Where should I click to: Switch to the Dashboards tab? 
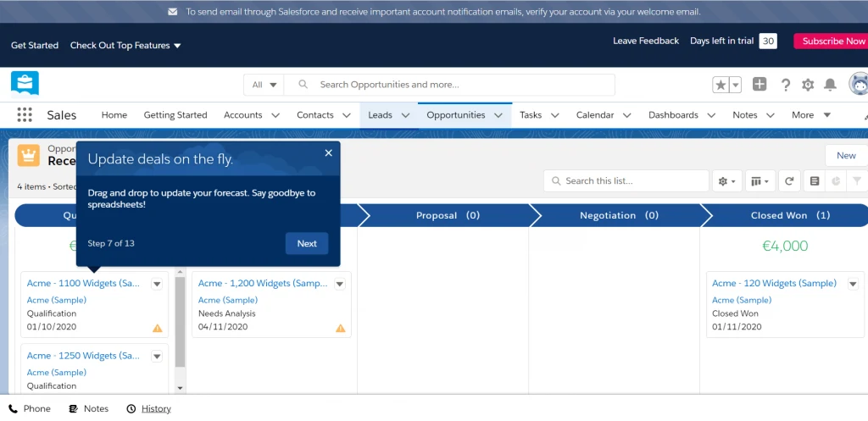click(673, 115)
